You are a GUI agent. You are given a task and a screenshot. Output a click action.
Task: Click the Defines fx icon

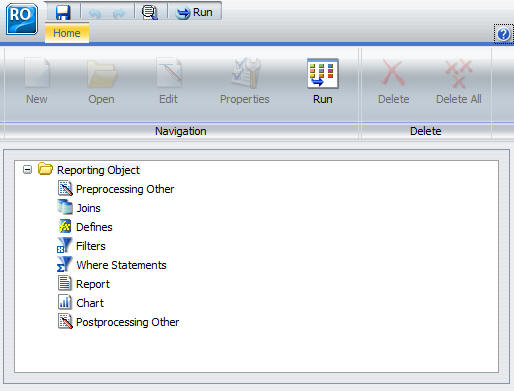(65, 226)
